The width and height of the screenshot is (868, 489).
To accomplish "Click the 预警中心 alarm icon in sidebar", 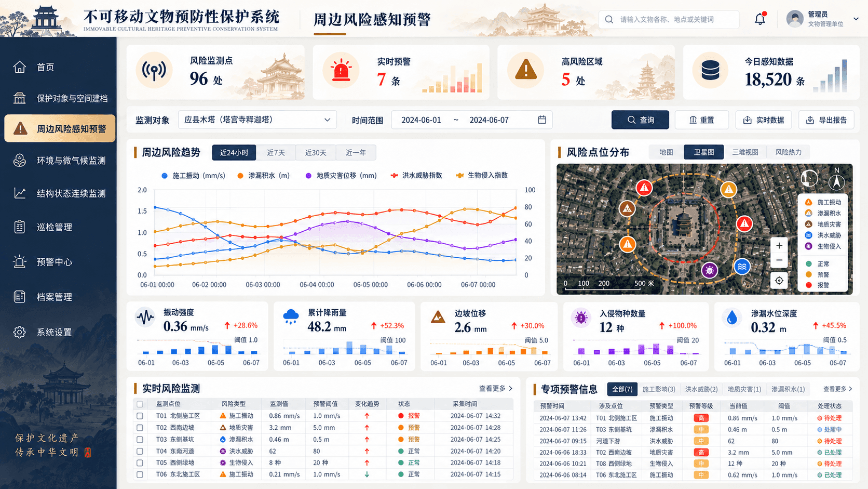I will coord(20,262).
